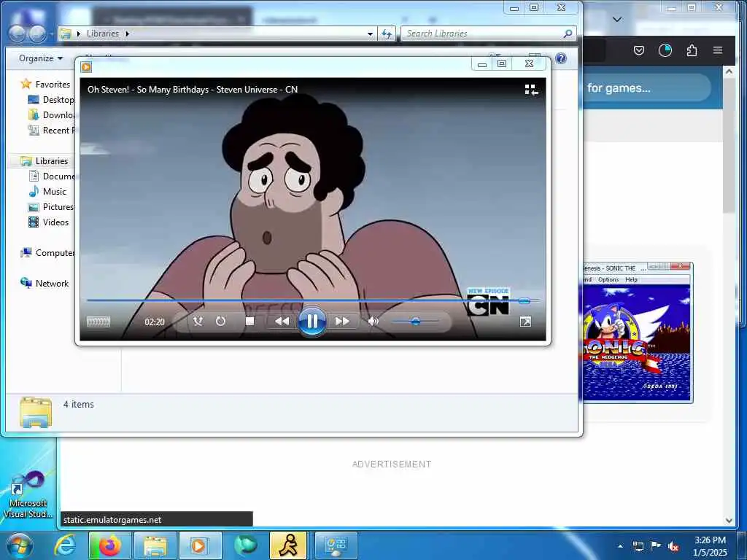Click the Firefox Pocket save icon
The width and height of the screenshot is (747, 560).
click(x=639, y=50)
